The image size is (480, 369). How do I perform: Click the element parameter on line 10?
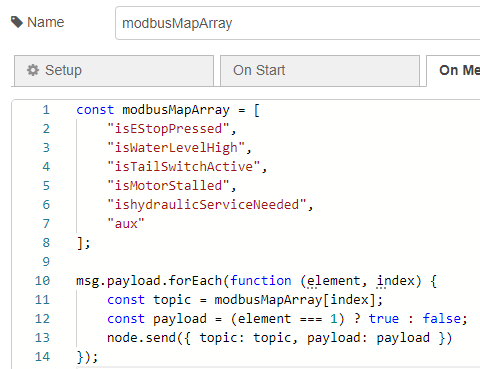pos(334,281)
